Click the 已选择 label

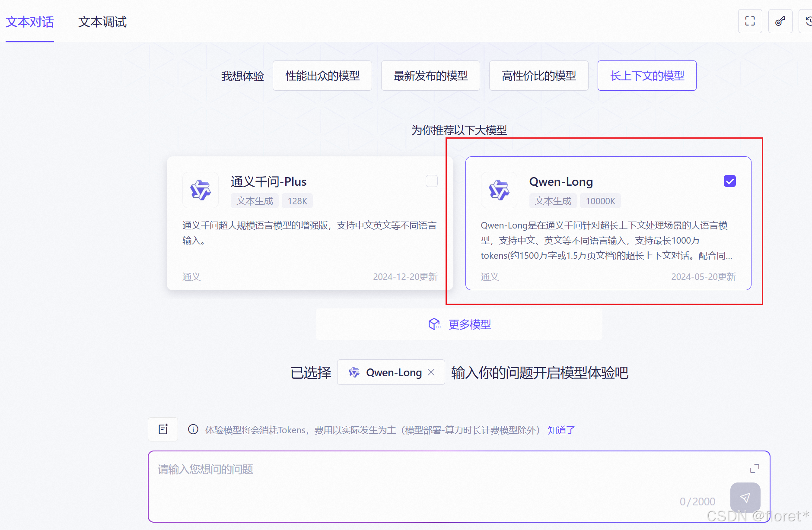tap(311, 372)
